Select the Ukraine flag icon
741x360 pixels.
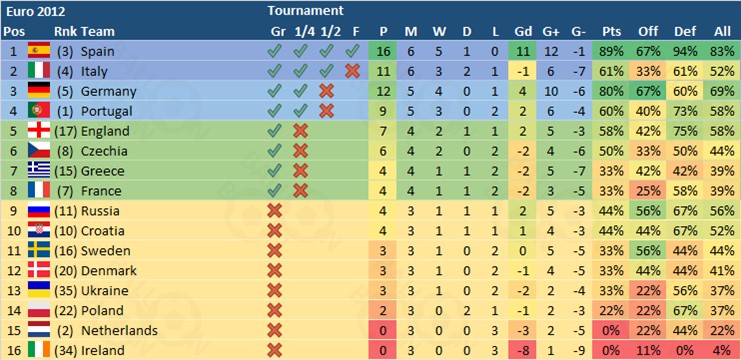click(39, 290)
